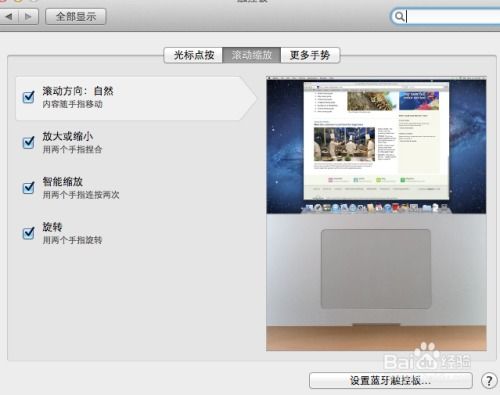Switch to the 光标点按 tab
This screenshot has width=500, height=395.
pyautogui.click(x=193, y=55)
